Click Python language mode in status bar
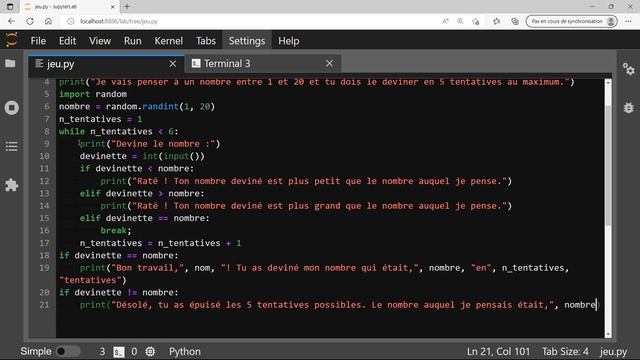 point(185,351)
